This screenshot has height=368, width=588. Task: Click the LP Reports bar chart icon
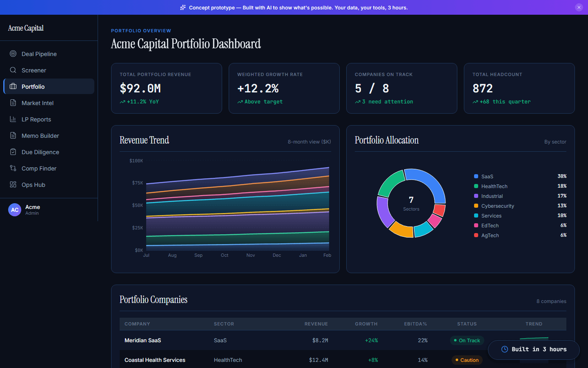[x=13, y=119]
